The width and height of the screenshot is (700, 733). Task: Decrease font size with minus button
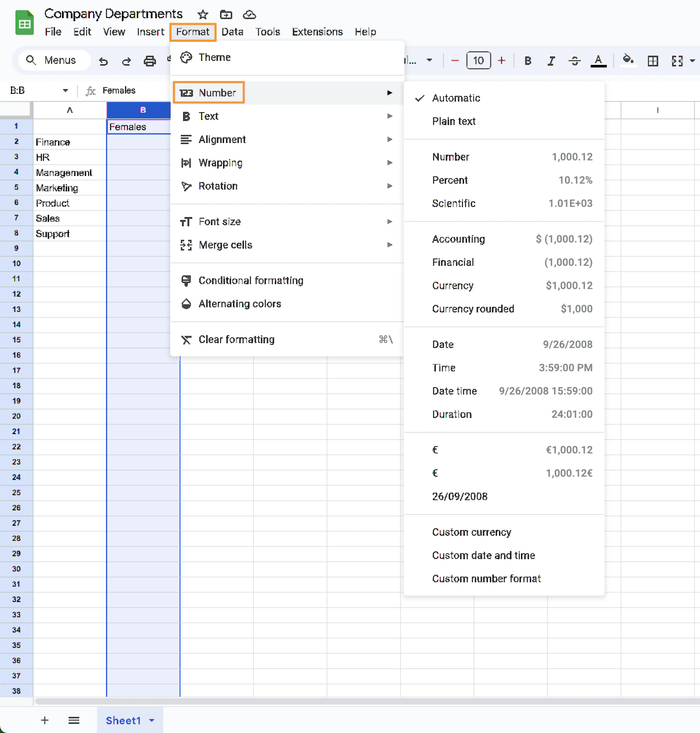click(455, 61)
